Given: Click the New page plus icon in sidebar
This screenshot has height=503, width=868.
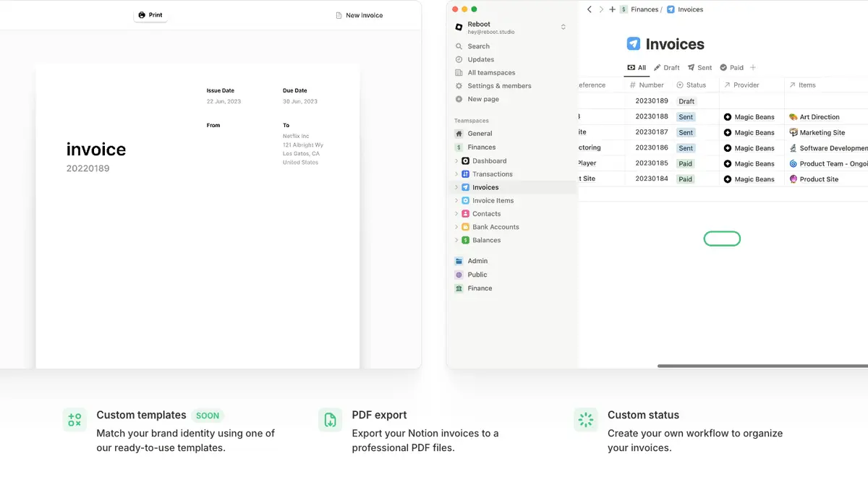Looking at the screenshot, I should coord(459,99).
